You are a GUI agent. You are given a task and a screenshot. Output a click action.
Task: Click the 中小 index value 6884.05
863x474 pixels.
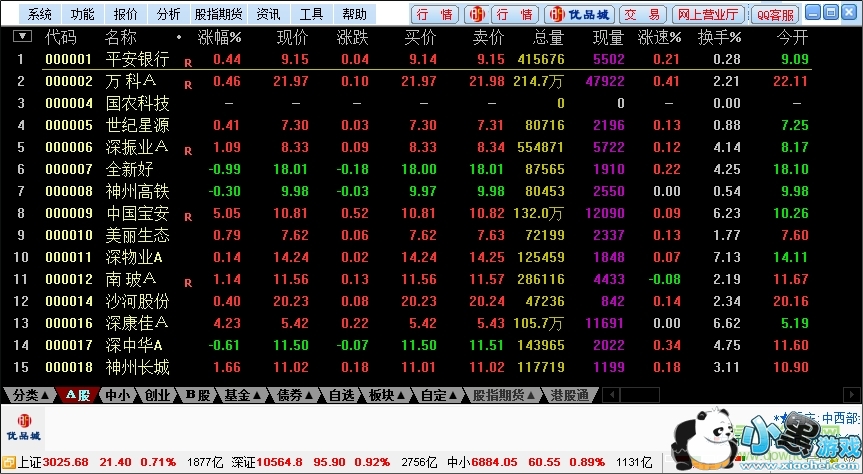click(x=494, y=462)
